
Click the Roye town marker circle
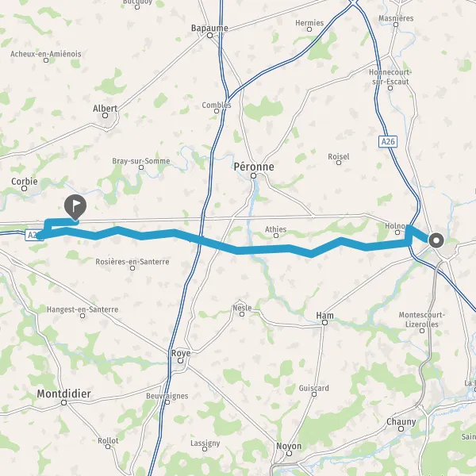[180, 361]
